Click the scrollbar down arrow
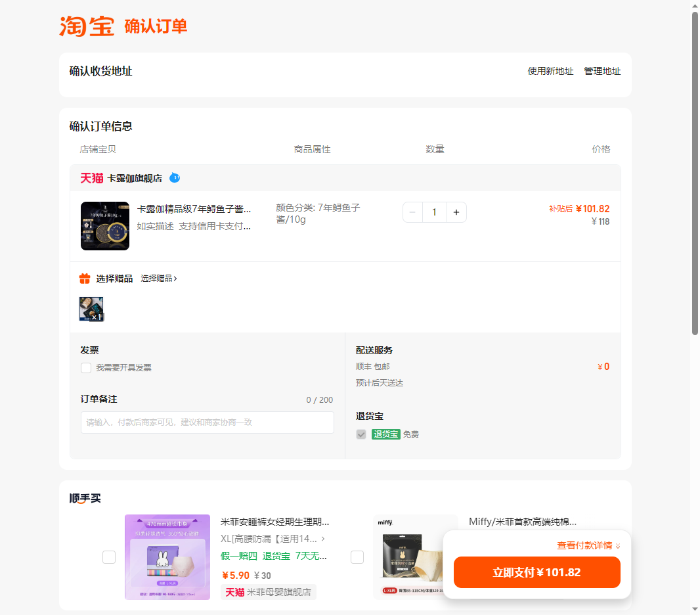700x615 pixels. [x=695, y=608]
